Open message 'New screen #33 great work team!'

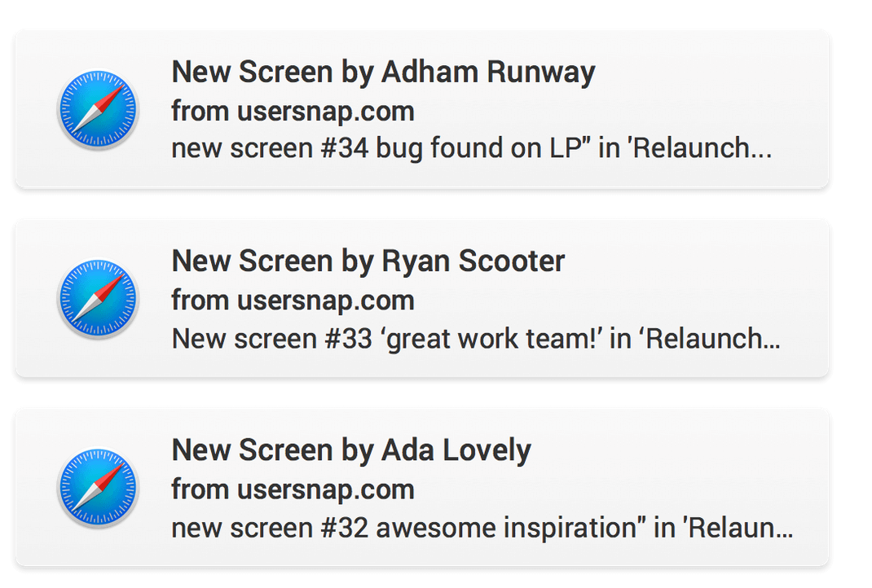(476, 339)
